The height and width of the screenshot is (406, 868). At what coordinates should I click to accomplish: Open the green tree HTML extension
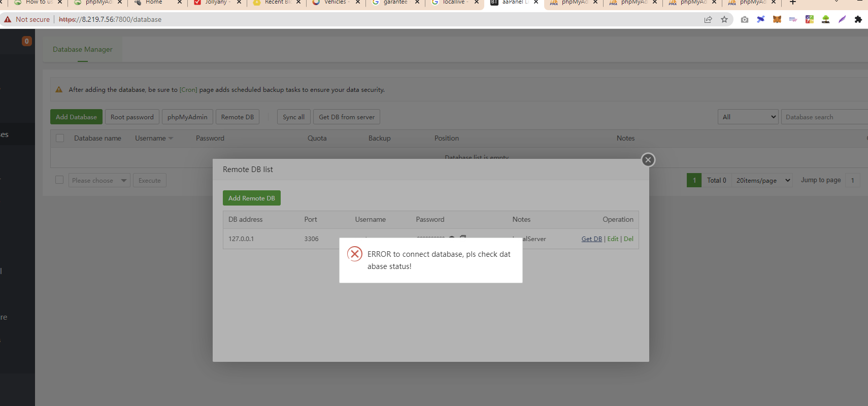(826, 19)
